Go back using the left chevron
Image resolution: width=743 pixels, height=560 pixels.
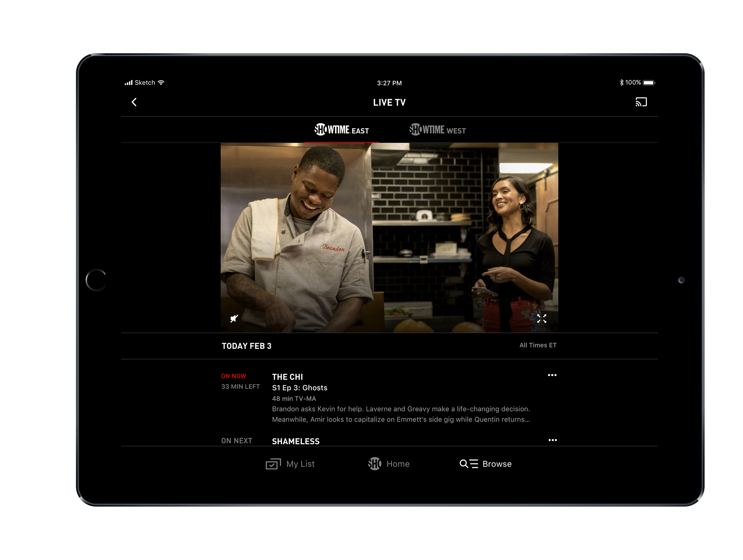[x=134, y=102]
